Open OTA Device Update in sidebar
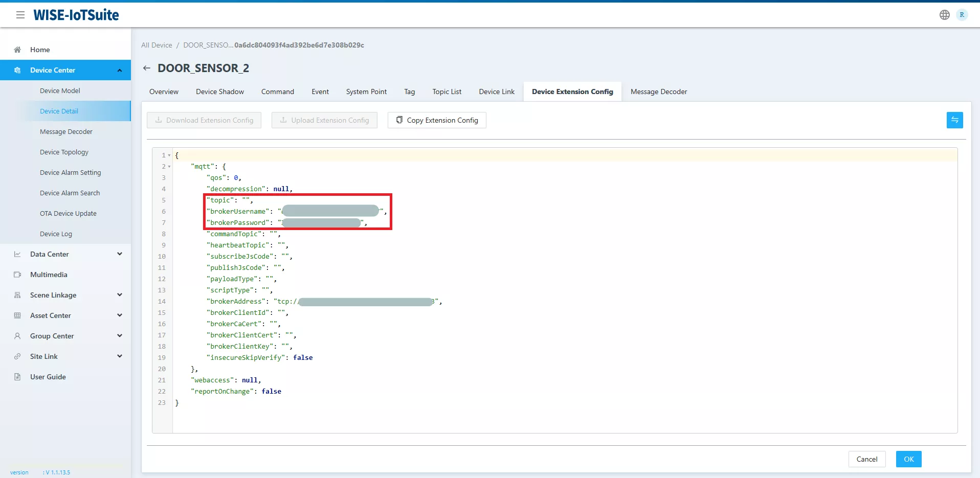Image resolution: width=980 pixels, height=478 pixels. point(68,213)
